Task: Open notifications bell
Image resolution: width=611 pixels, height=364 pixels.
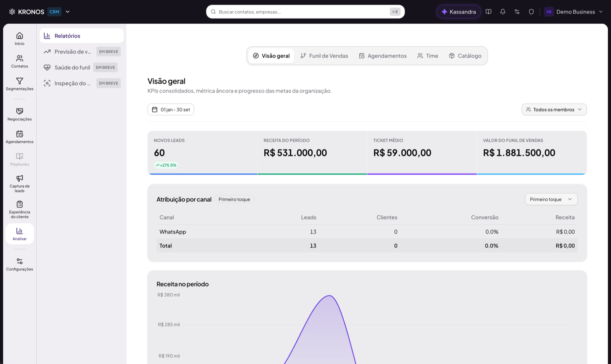Action: [503, 12]
